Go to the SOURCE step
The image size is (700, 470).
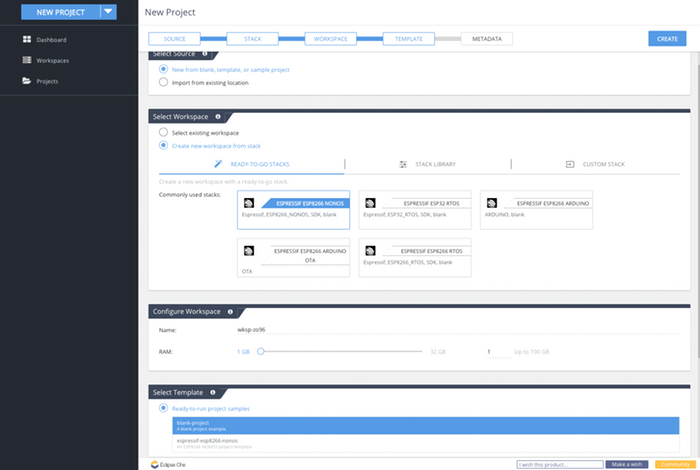[175, 39]
